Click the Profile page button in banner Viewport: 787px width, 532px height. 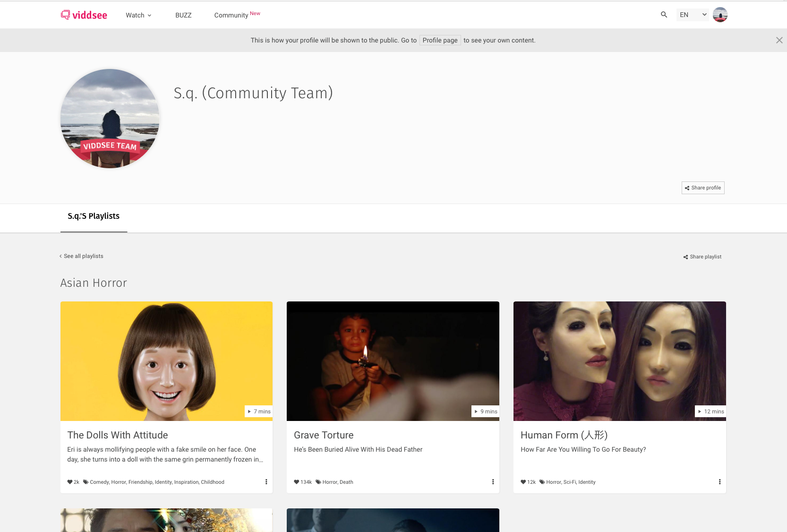click(440, 40)
